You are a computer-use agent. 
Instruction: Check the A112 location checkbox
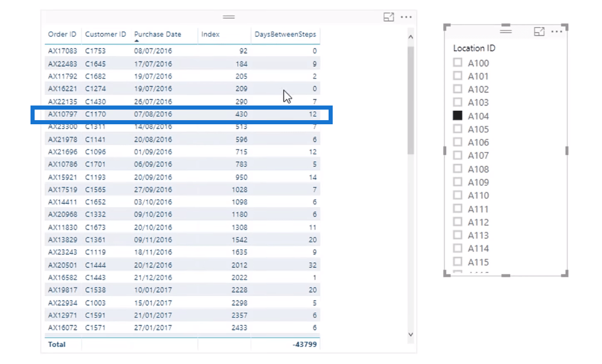point(457,222)
